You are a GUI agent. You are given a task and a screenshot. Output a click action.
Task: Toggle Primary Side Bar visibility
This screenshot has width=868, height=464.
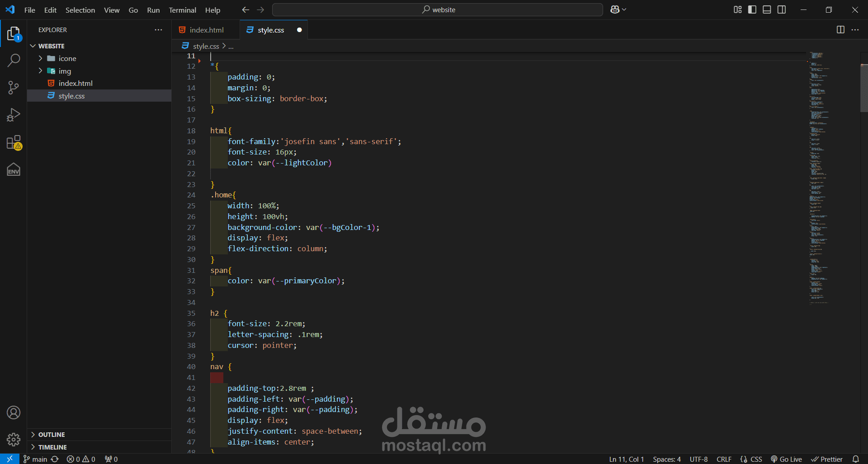752,9
